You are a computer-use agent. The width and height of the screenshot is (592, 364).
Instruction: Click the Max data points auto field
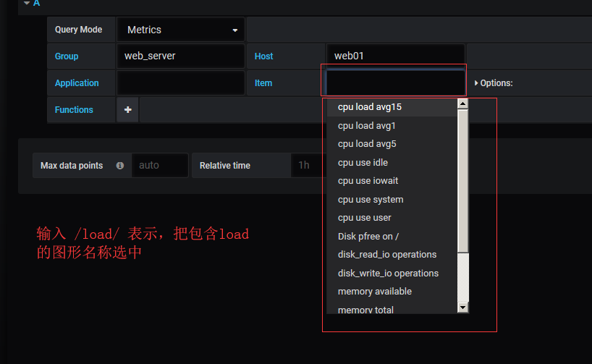(159, 166)
